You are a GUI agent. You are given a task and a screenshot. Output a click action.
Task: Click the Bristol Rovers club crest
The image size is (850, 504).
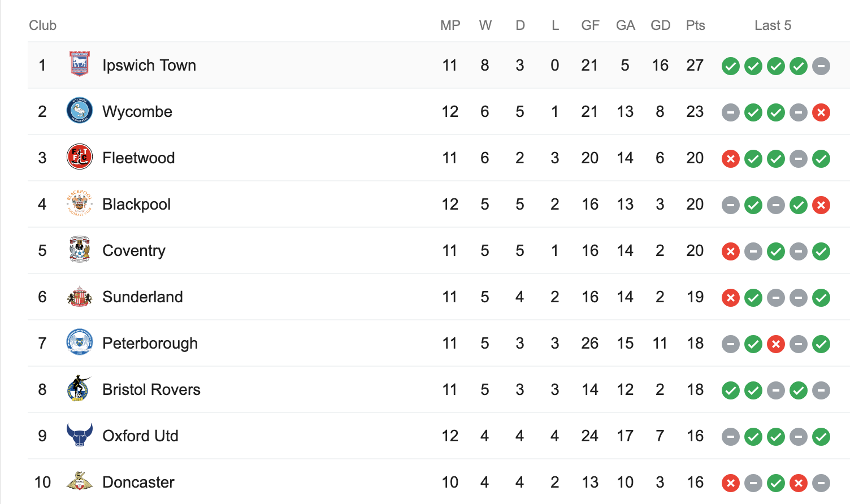(x=80, y=389)
